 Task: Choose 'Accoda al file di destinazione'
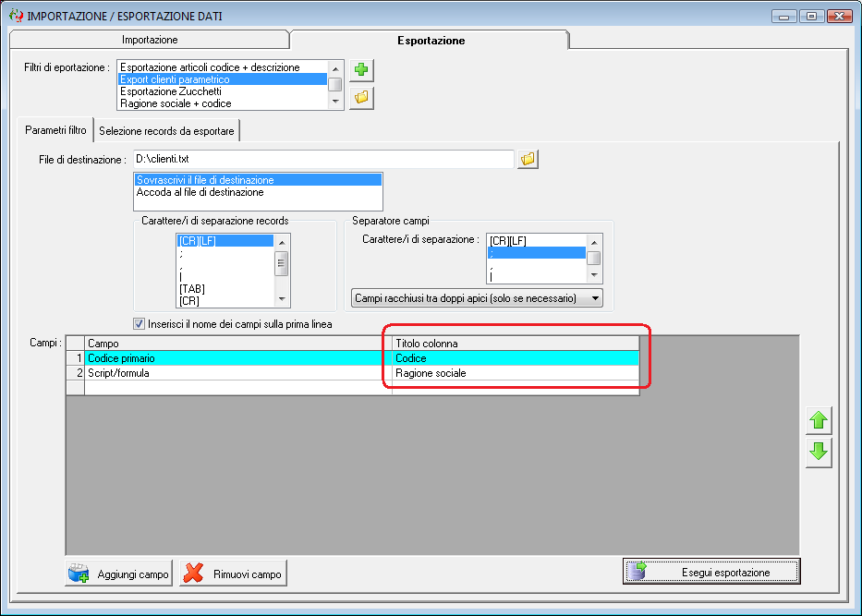pos(258,192)
